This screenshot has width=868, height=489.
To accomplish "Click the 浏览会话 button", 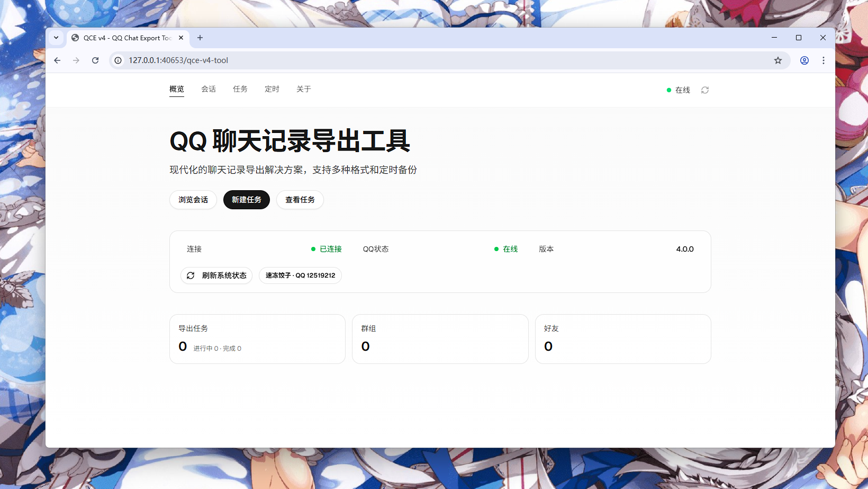I will tap(193, 200).
